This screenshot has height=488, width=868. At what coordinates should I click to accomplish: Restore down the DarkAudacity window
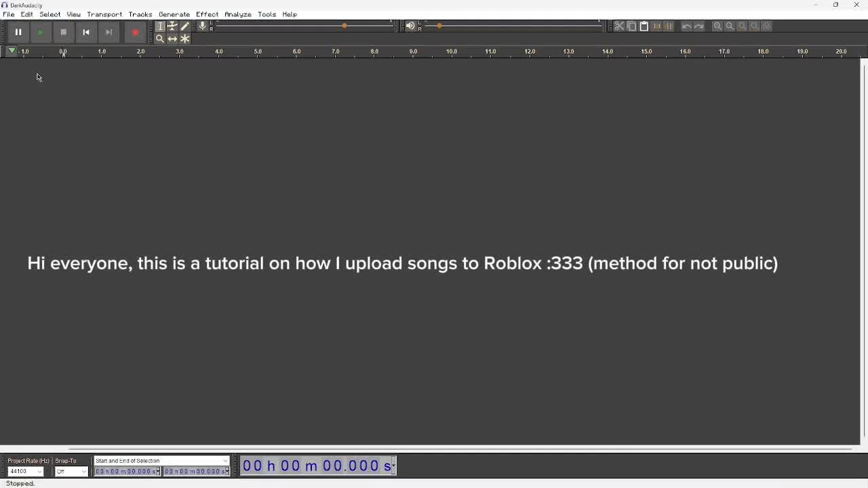[x=836, y=5]
